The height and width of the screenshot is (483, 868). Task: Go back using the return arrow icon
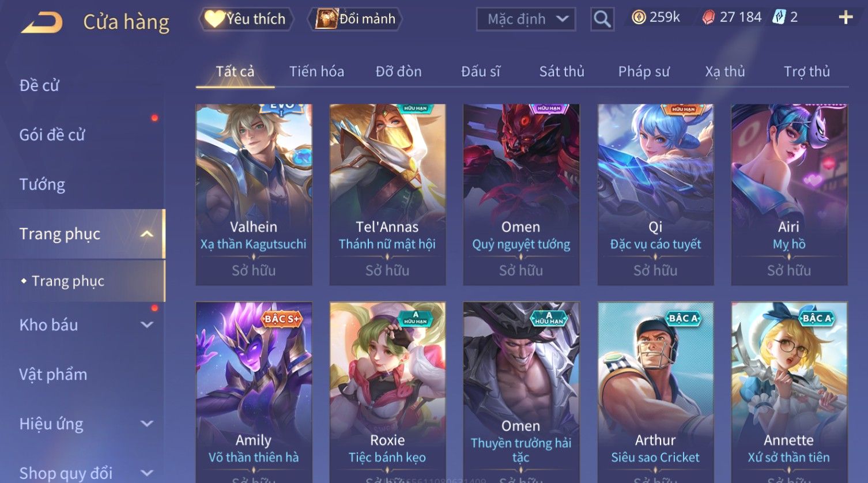41,23
